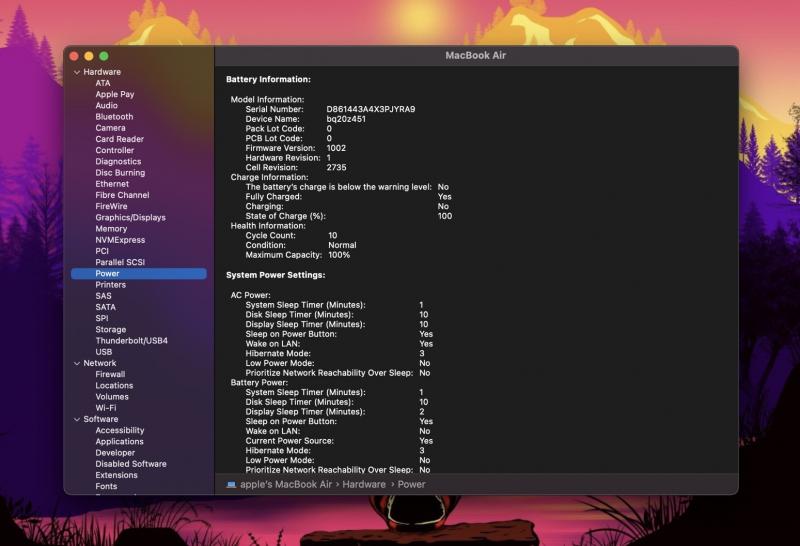Select ATA in the sidebar
This screenshot has width=800, height=546.
tap(103, 83)
